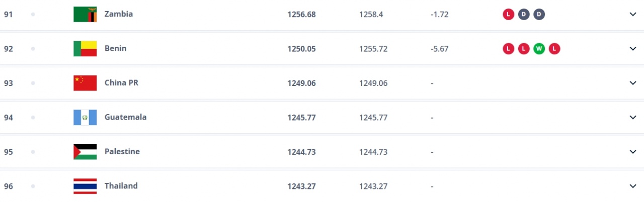Expand the China PR row details
The width and height of the screenshot is (644, 202).
(x=633, y=83)
